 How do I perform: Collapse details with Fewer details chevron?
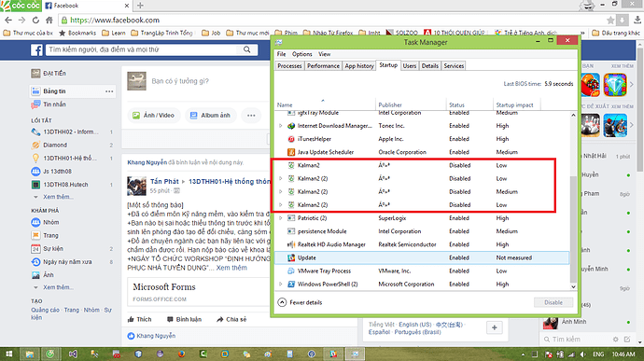coord(282,302)
